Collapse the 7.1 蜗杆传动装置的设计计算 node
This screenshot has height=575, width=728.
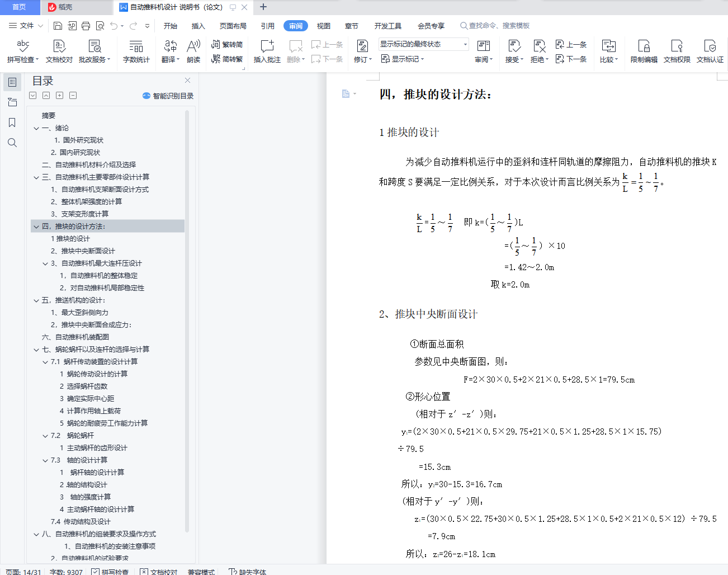click(45, 362)
